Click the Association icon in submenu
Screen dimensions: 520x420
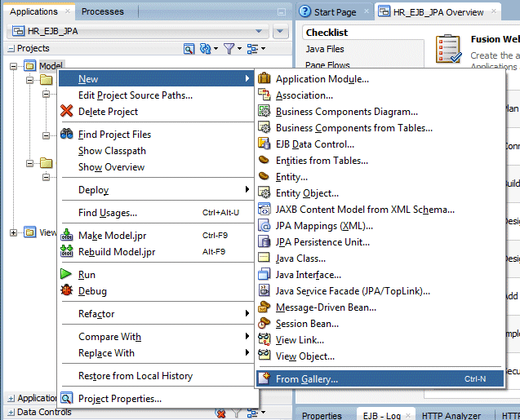coord(264,95)
